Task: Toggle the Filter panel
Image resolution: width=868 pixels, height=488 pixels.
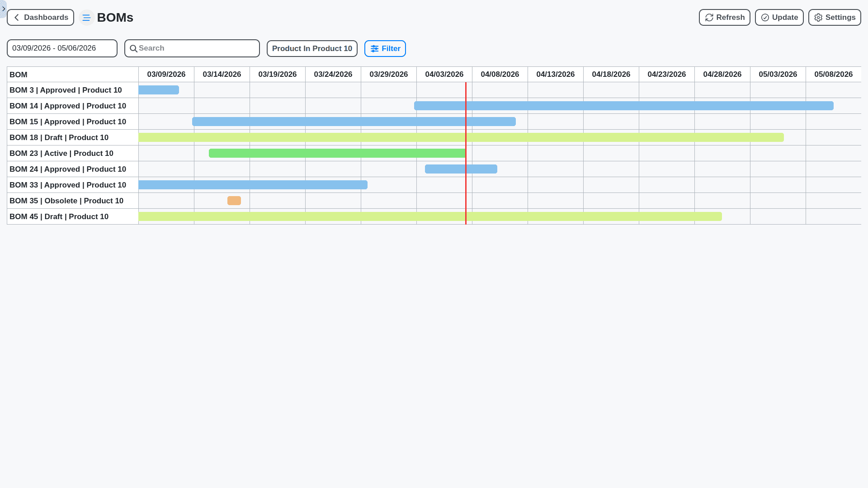Action: point(385,48)
